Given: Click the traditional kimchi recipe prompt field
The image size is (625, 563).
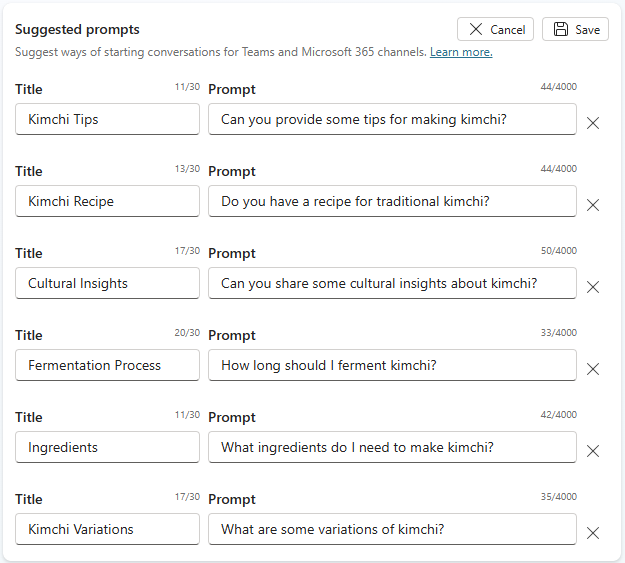Looking at the screenshot, I should (392, 201).
